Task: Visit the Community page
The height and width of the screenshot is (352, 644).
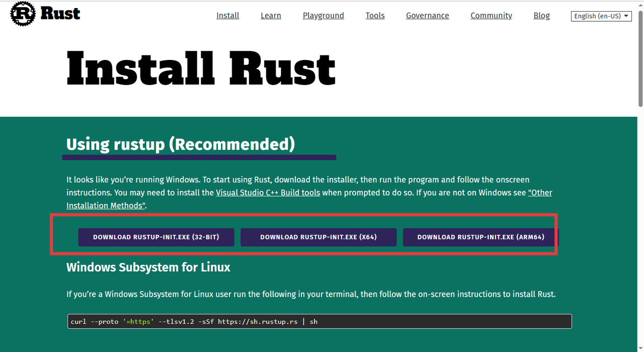Action: (x=492, y=16)
